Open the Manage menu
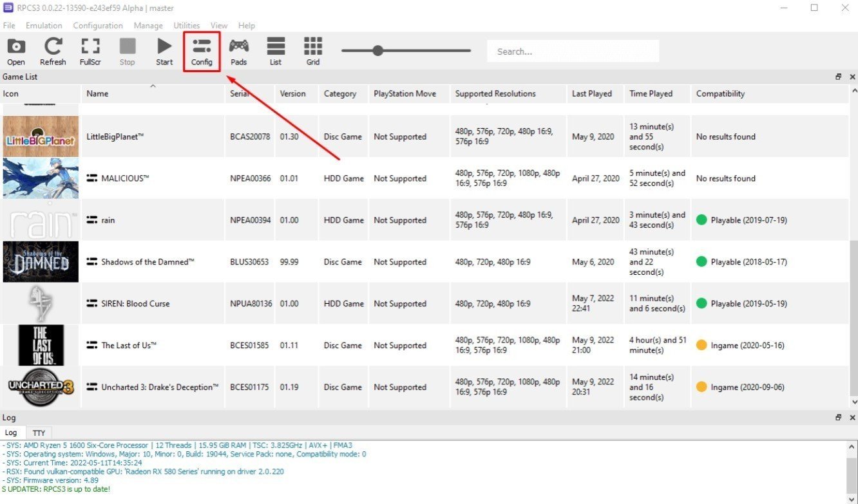Image resolution: width=858 pixels, height=504 pixels. (148, 26)
